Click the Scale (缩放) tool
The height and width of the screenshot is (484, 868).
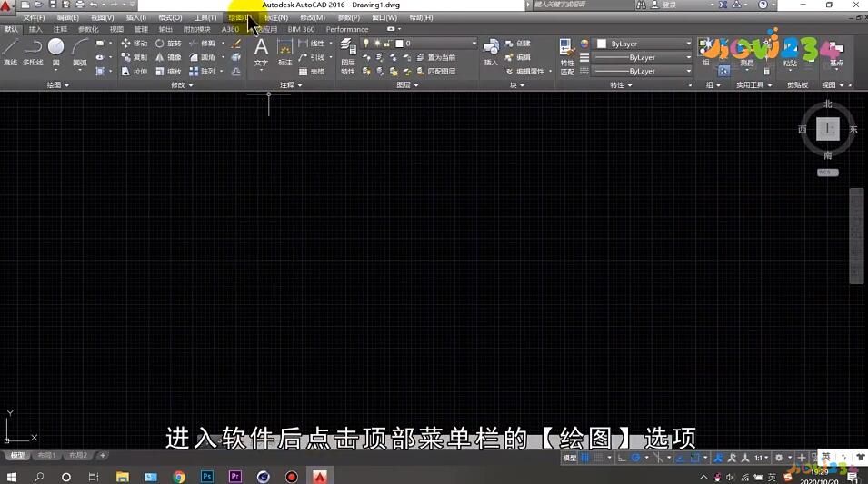[x=168, y=72]
